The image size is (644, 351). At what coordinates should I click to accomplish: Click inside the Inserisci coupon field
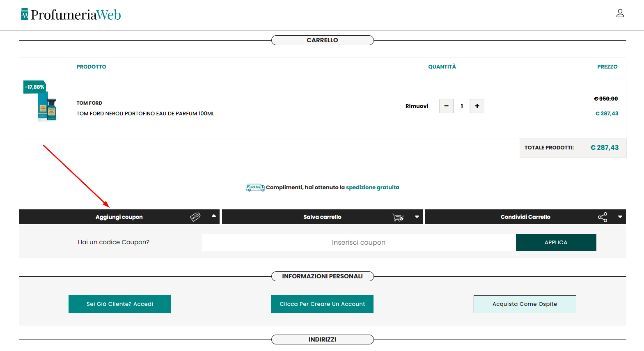358,243
